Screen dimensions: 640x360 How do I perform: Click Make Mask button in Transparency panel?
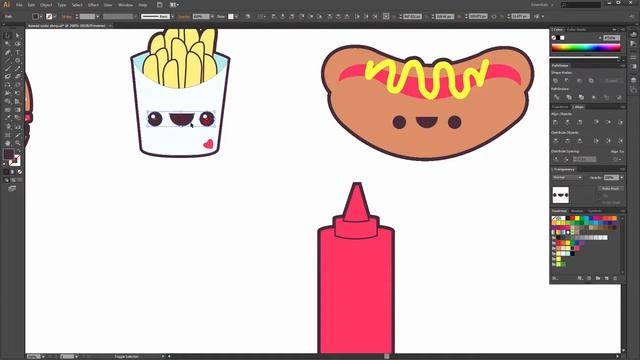pyautogui.click(x=610, y=189)
